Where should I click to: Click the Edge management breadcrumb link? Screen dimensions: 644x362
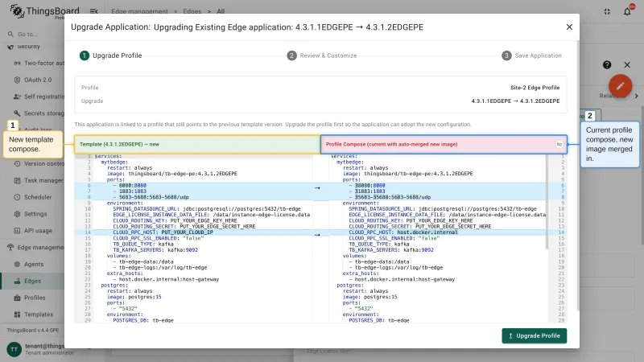[x=139, y=11]
